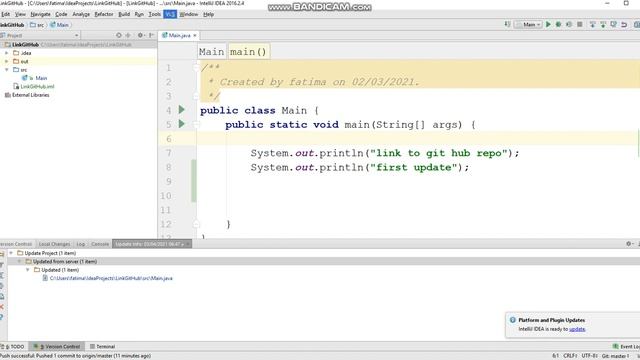Click the update link in the notification

pyautogui.click(x=577, y=329)
